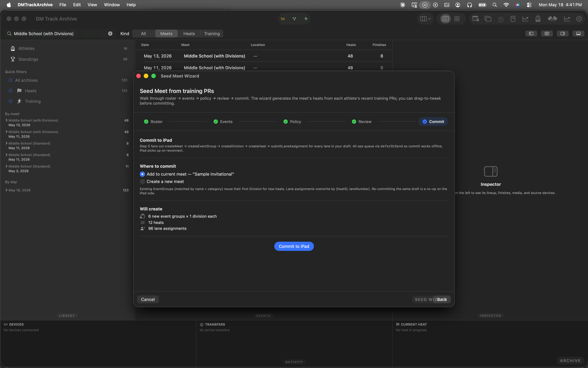The height and width of the screenshot is (368, 588).
Task: Click the rightmost trend chart toolbar icon
Action: tap(567, 19)
